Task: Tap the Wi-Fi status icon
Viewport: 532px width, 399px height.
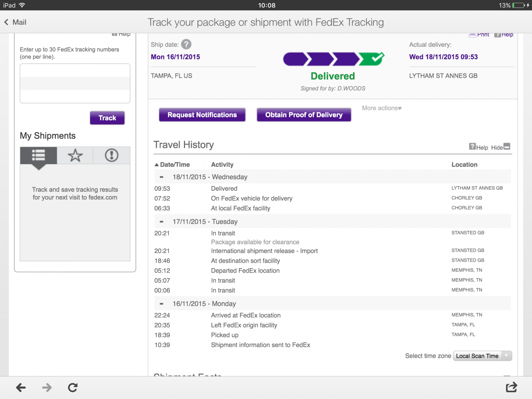Action: tap(22, 5)
